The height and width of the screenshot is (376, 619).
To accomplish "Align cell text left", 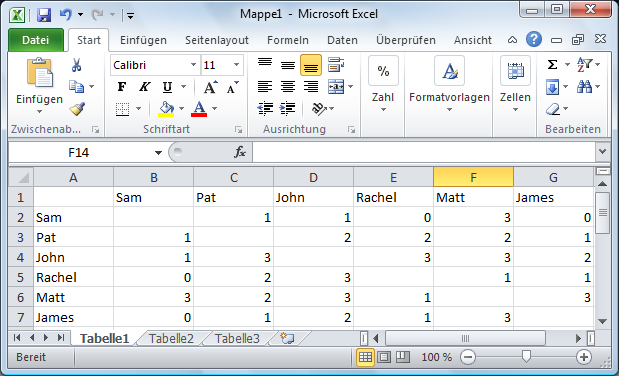I will pos(265,86).
